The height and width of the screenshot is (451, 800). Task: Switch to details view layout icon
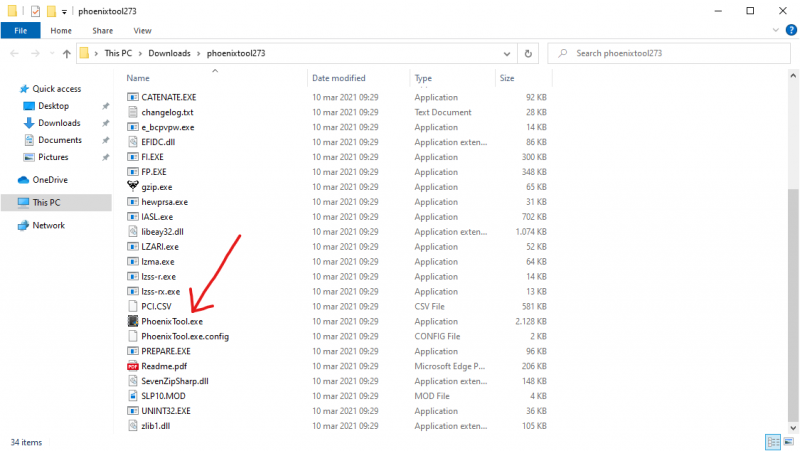click(773, 442)
